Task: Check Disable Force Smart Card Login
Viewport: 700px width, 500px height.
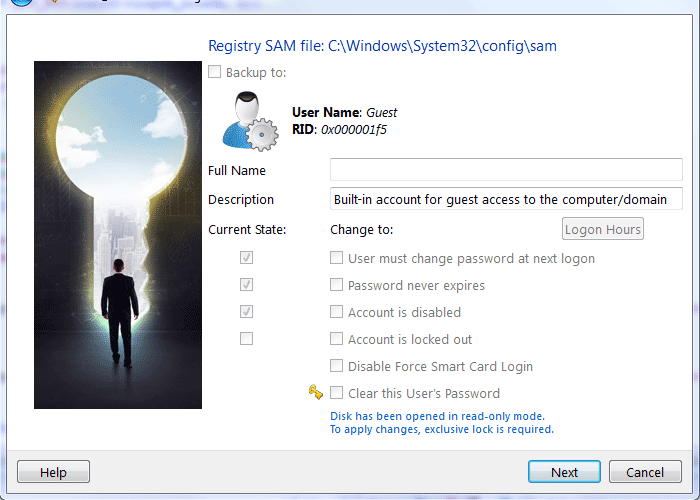Action: pos(336,366)
